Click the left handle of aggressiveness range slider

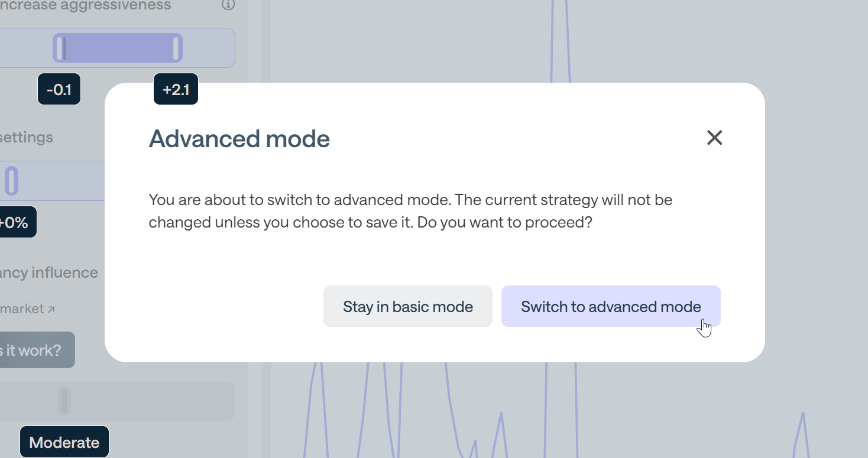(x=60, y=48)
